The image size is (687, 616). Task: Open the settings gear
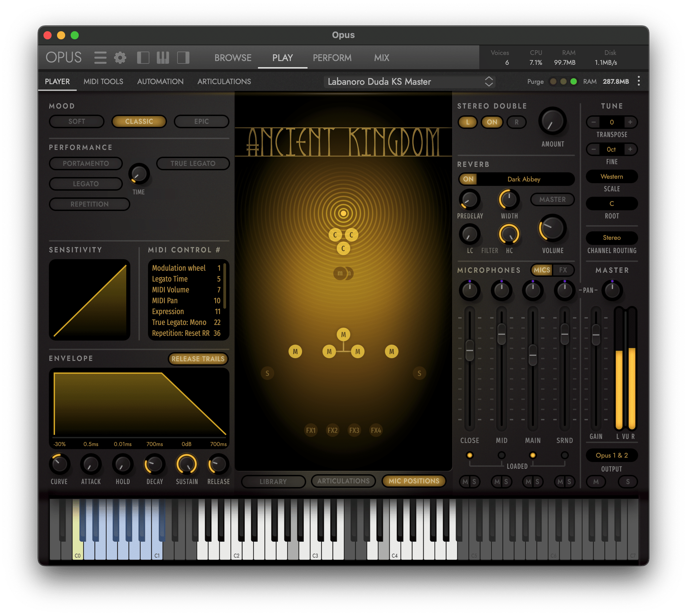120,58
